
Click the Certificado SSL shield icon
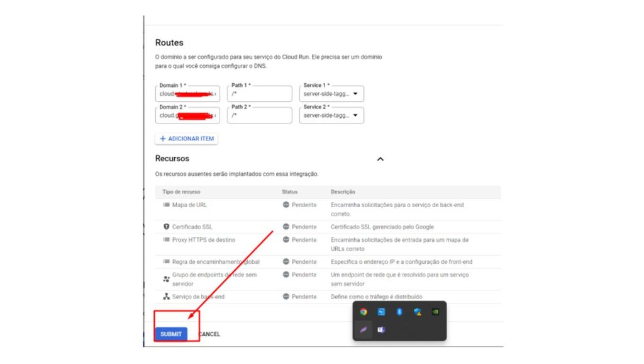pyautogui.click(x=166, y=227)
